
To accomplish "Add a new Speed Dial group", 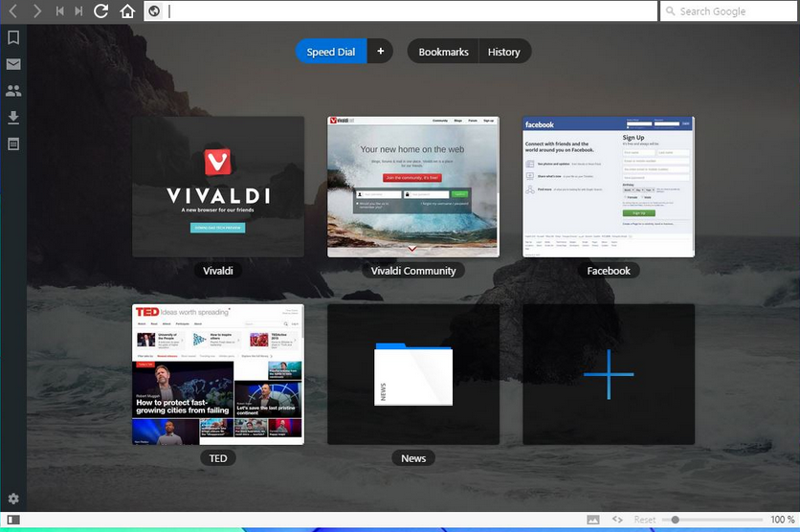I will (x=380, y=52).
